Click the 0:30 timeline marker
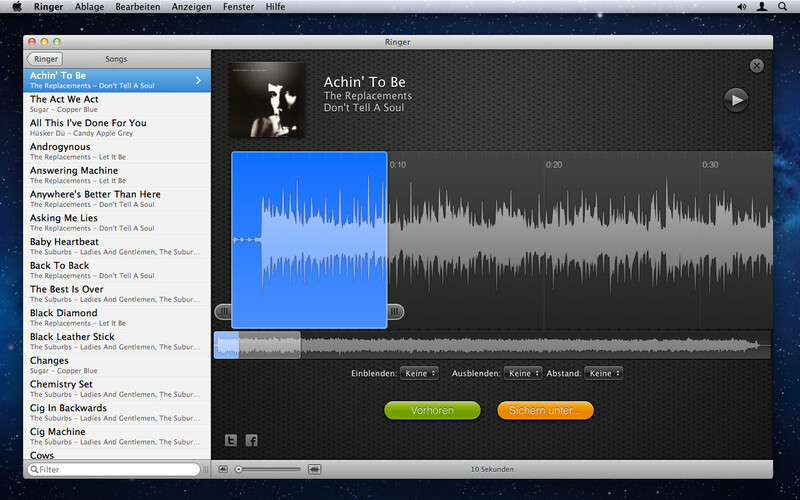 tap(710, 165)
